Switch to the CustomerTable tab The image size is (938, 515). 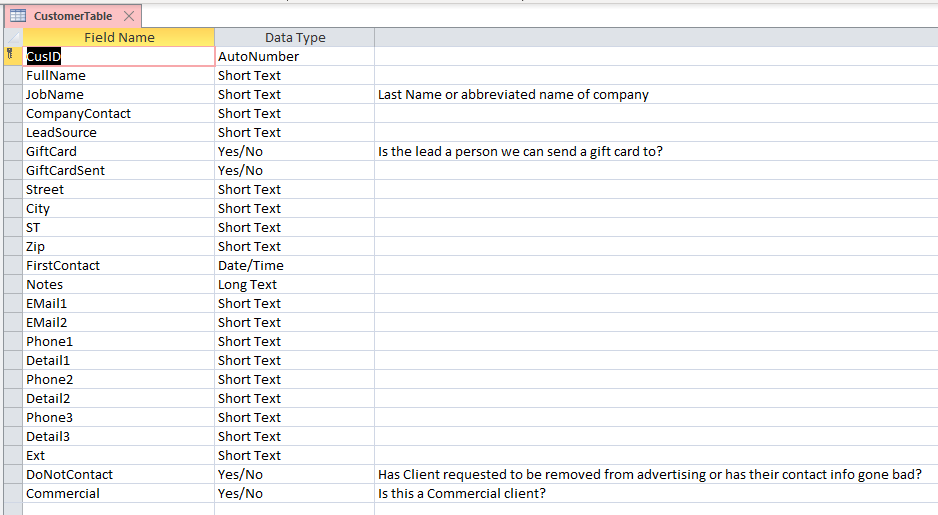(x=72, y=16)
